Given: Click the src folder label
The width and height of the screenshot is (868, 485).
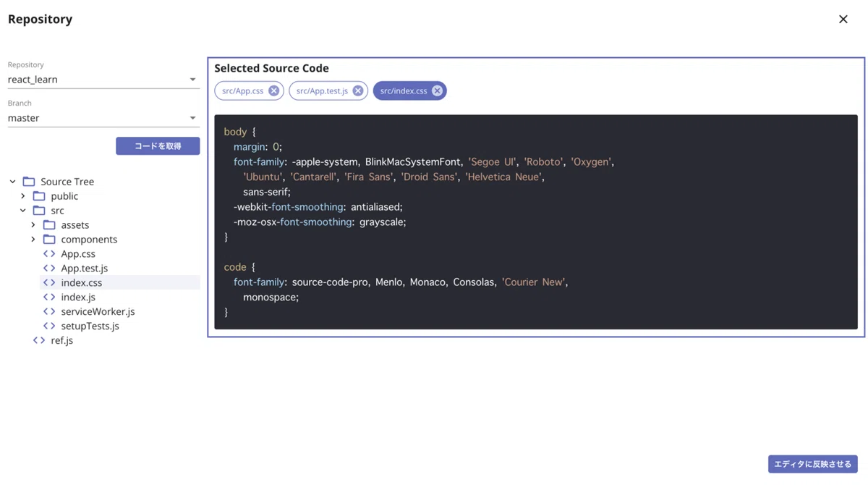Looking at the screenshot, I should (x=57, y=211).
